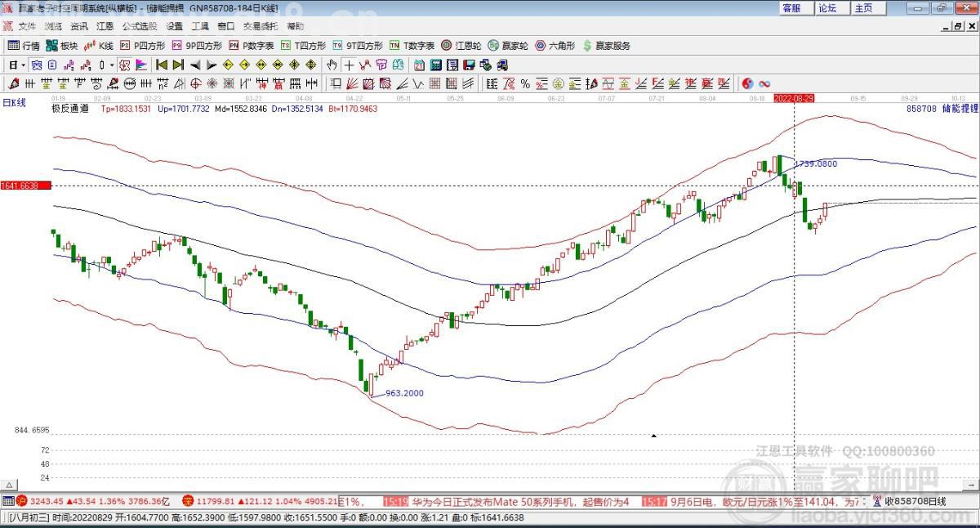
Task: Click the Dn=1352.5134 indicator value
Action: tap(297, 108)
